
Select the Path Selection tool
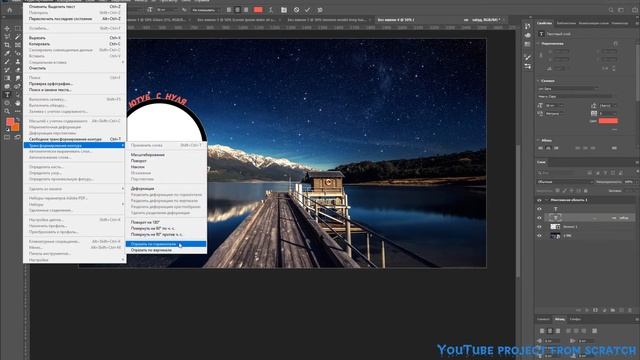click(17, 95)
